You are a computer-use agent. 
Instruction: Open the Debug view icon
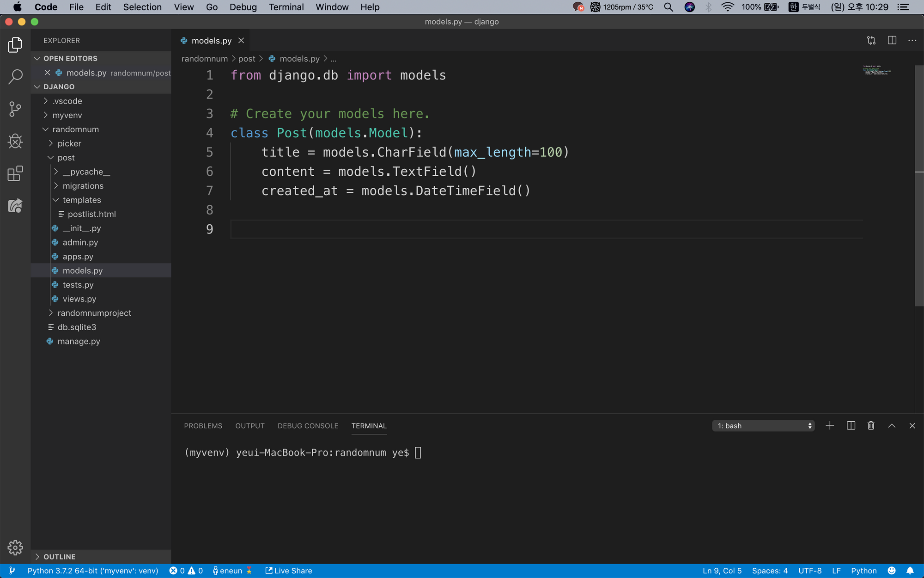tap(15, 141)
